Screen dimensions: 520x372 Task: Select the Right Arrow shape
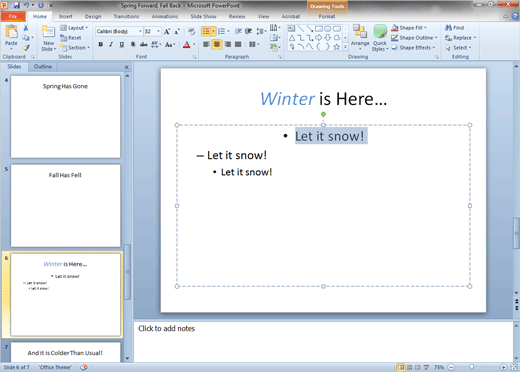(319, 38)
